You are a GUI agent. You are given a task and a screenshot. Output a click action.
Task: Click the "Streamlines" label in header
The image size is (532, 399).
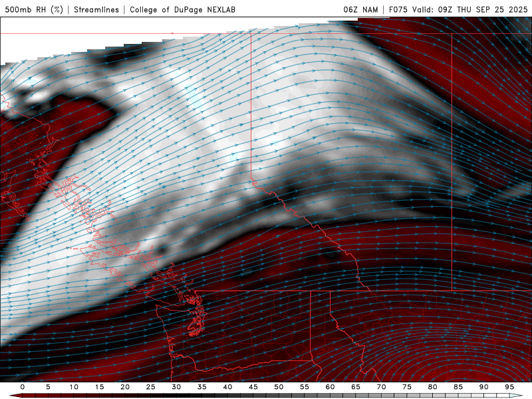pos(96,9)
